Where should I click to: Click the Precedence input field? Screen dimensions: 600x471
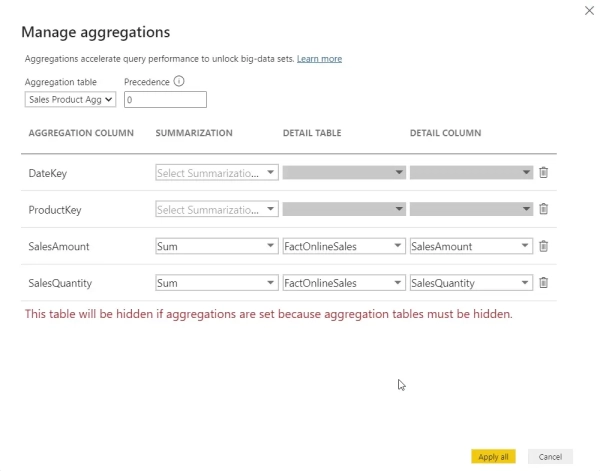coord(165,99)
